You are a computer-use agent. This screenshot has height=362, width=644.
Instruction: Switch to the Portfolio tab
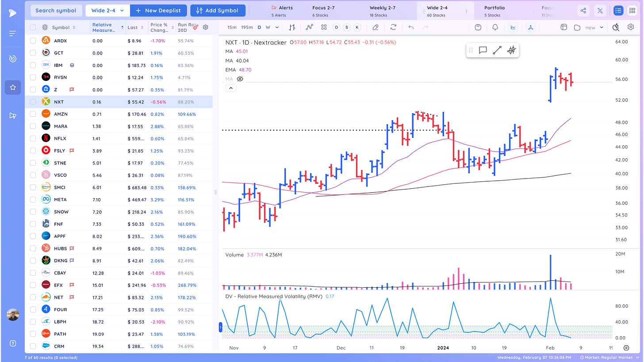click(x=494, y=11)
